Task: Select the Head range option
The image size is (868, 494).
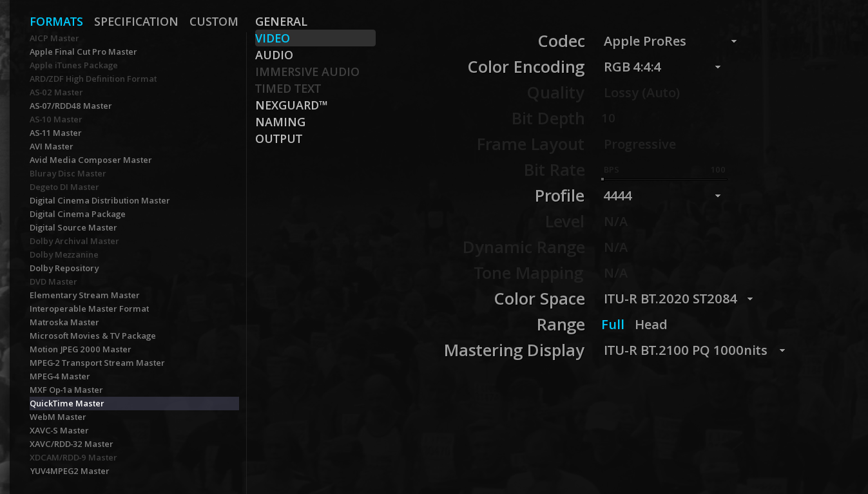Action: 651,325
